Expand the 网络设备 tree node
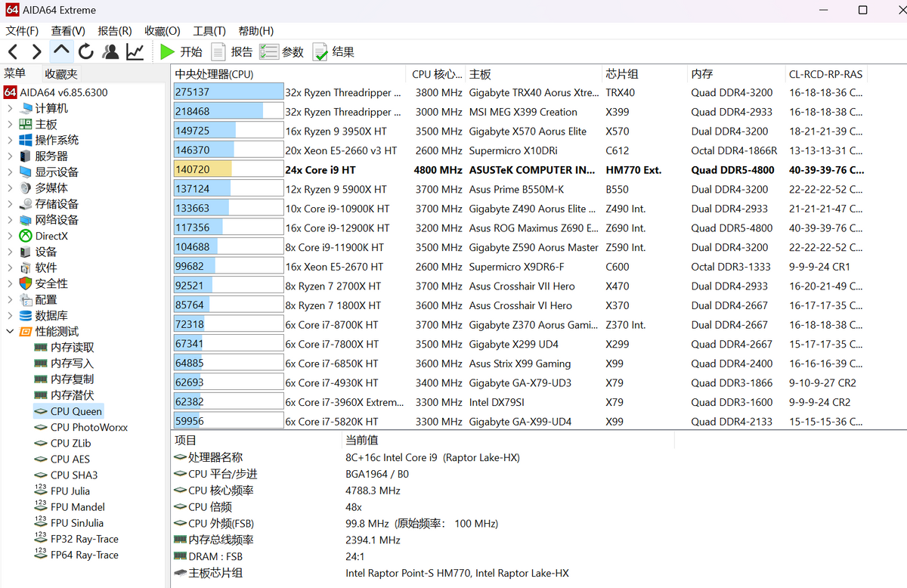This screenshot has width=907, height=588. tap(9, 220)
